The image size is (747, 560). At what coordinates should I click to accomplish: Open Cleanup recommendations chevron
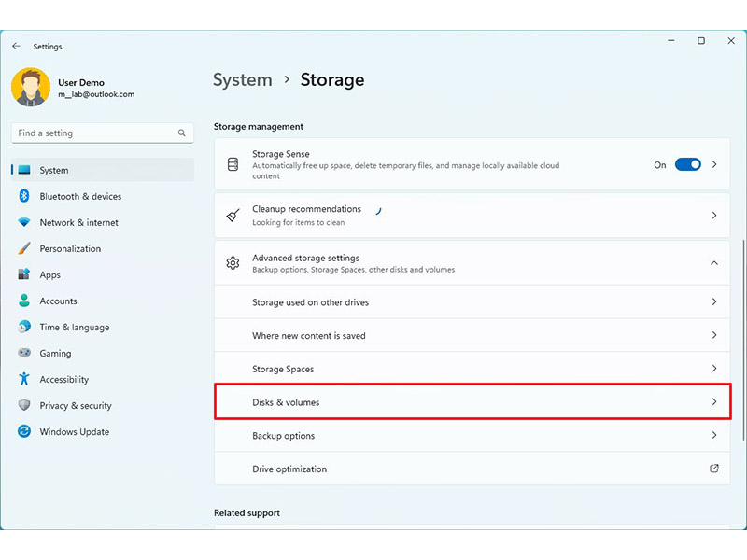[714, 216]
